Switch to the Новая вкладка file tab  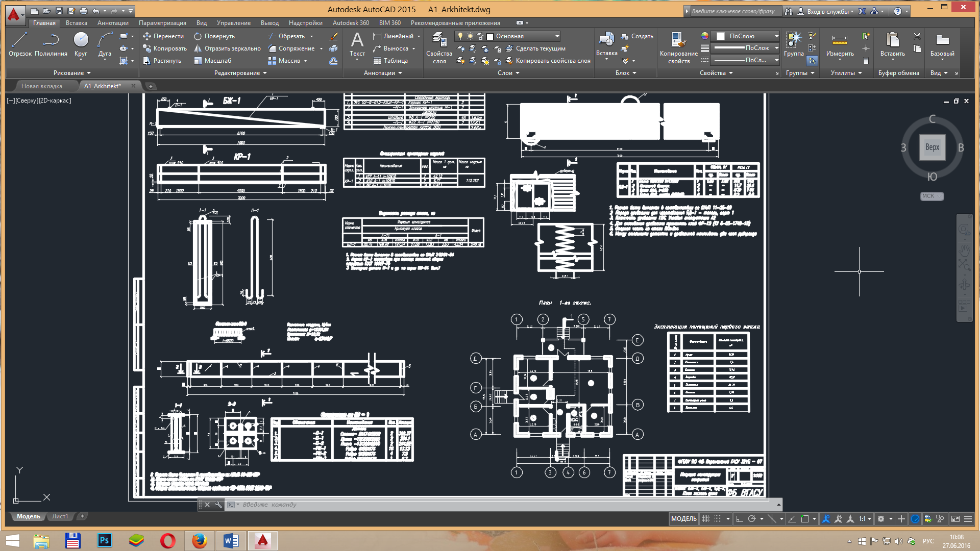42,86
